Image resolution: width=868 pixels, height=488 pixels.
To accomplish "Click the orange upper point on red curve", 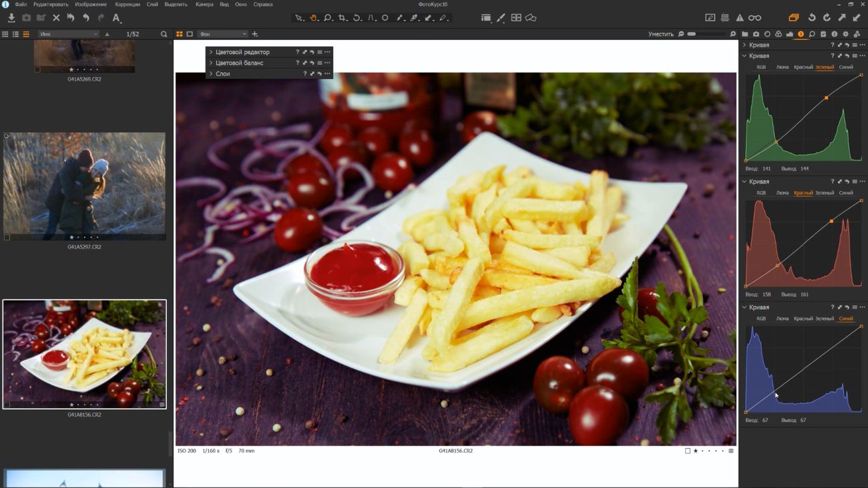I will pyautogui.click(x=831, y=221).
